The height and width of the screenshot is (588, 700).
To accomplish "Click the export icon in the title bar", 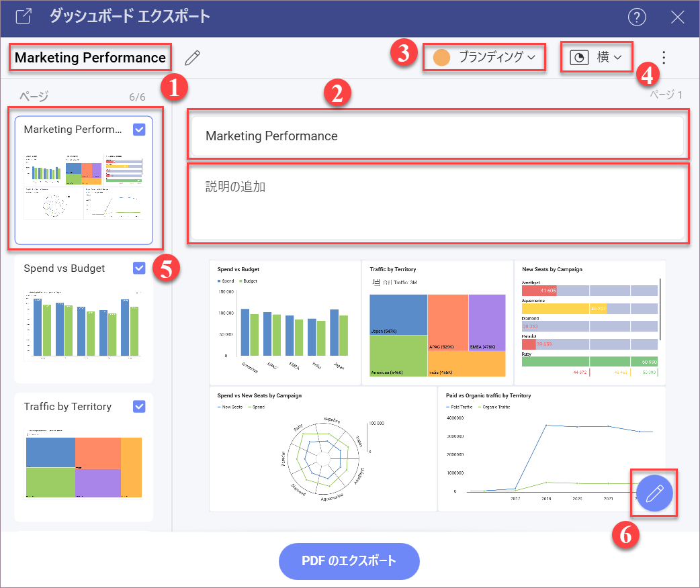I will [x=24, y=17].
